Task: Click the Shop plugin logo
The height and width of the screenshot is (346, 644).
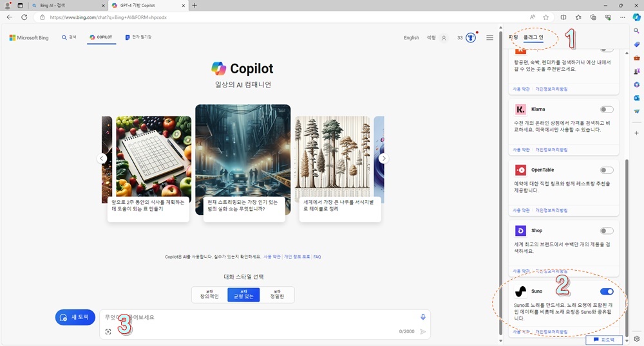Action: pyautogui.click(x=520, y=230)
